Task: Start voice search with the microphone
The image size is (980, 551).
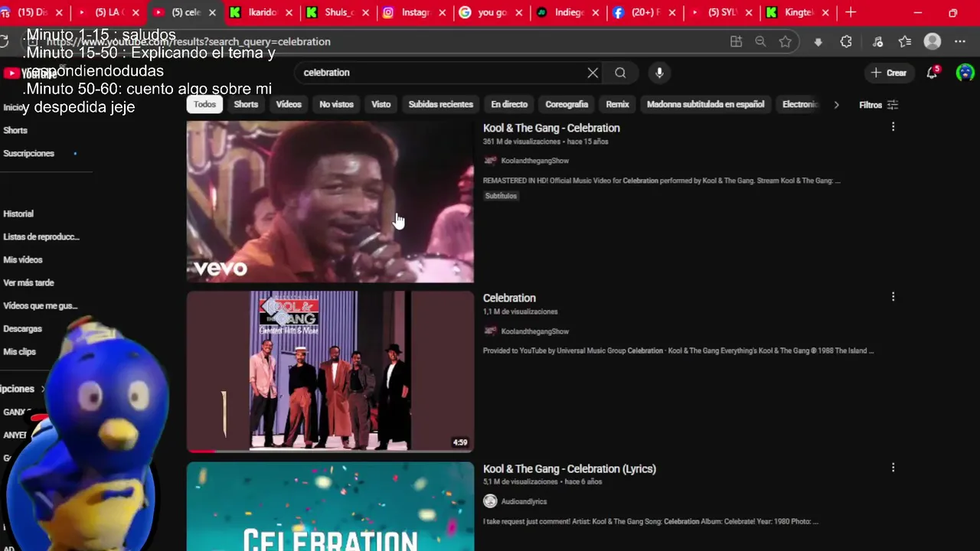Action: click(x=659, y=73)
